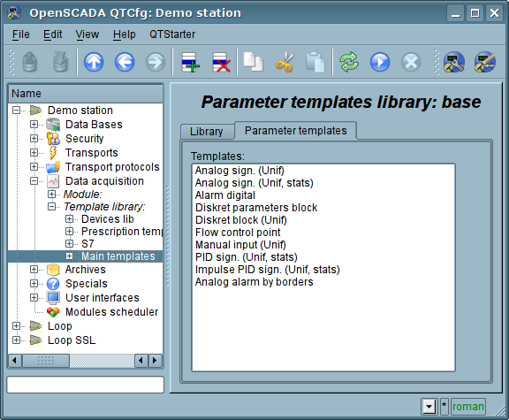The height and width of the screenshot is (420, 509).
Task: Click the Add item toolbar icon
Action: tap(190, 62)
